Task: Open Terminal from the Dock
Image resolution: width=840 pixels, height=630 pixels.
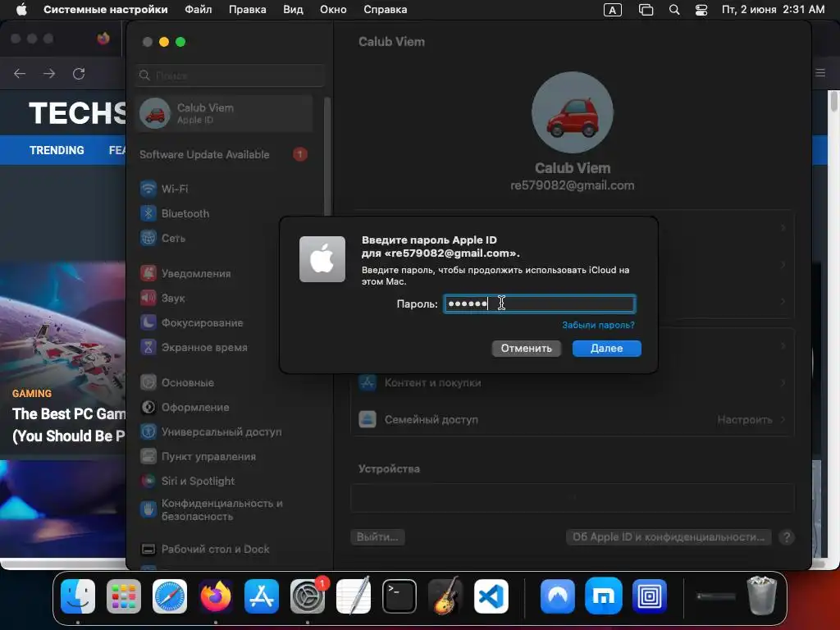Action: point(399,596)
